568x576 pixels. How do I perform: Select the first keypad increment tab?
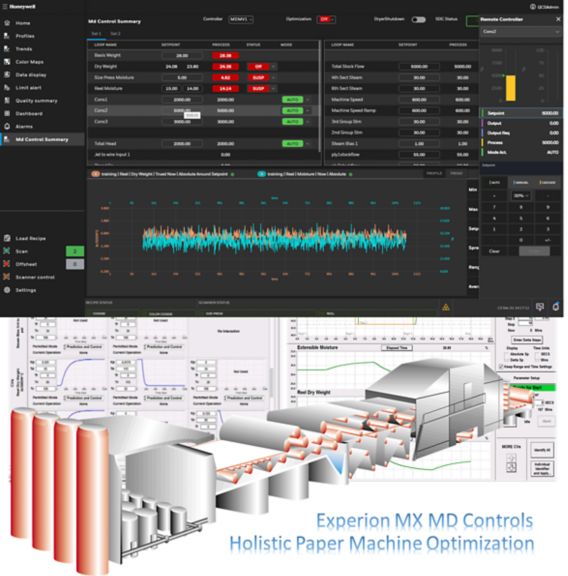tap(494, 182)
